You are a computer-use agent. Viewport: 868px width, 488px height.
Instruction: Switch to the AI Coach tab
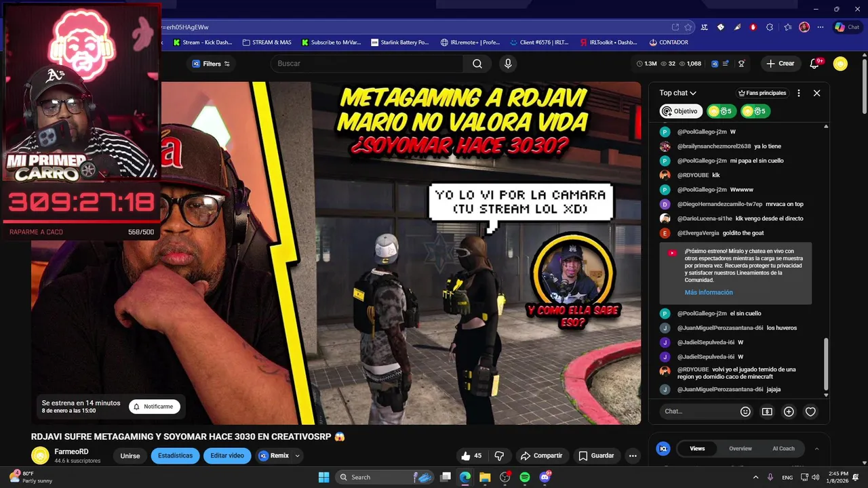[783, 449]
